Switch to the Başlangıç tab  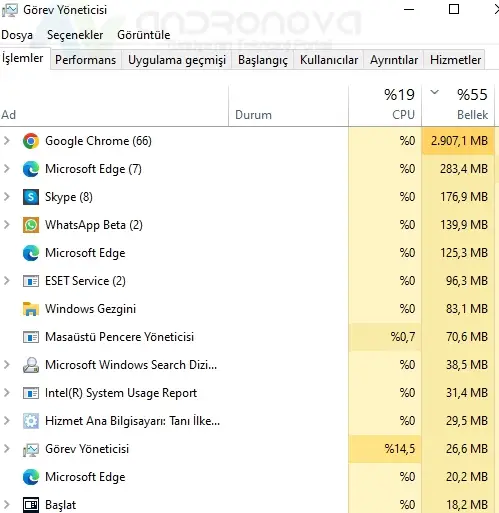263,60
